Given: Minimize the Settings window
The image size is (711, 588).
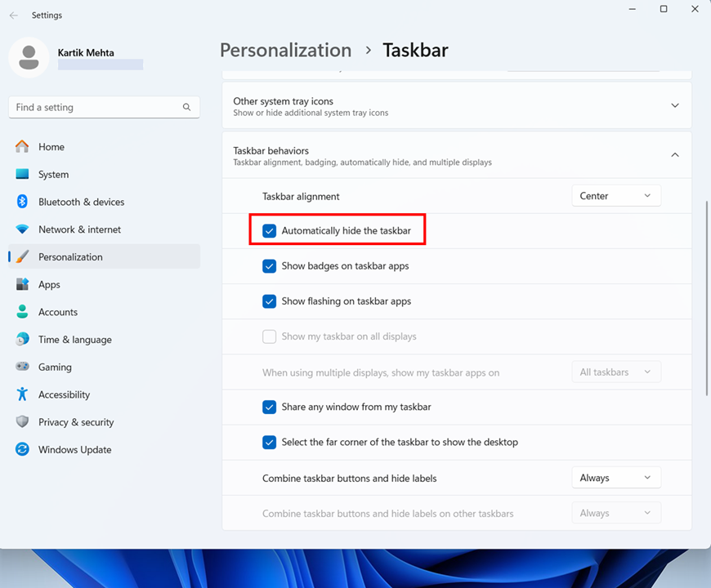Looking at the screenshot, I should [632, 9].
